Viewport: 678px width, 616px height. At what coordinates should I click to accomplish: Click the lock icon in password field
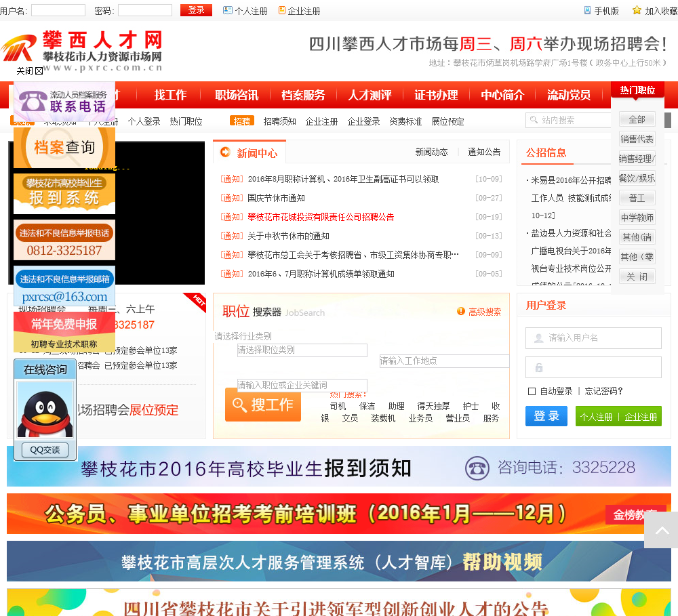539,367
